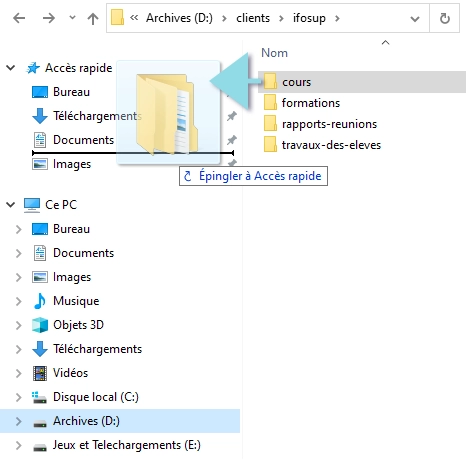466x465 pixels.
Task: Unpin Téléchargements via its pin icon
Action: click(232, 116)
